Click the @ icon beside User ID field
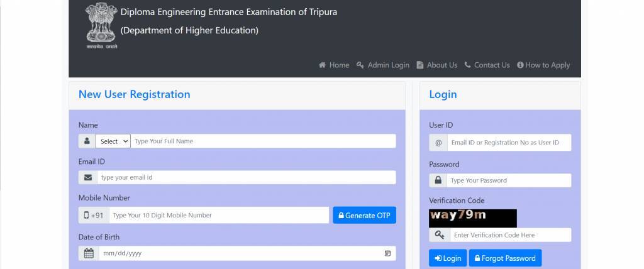Image resolution: width=644 pixels, height=269 pixels. coord(438,143)
